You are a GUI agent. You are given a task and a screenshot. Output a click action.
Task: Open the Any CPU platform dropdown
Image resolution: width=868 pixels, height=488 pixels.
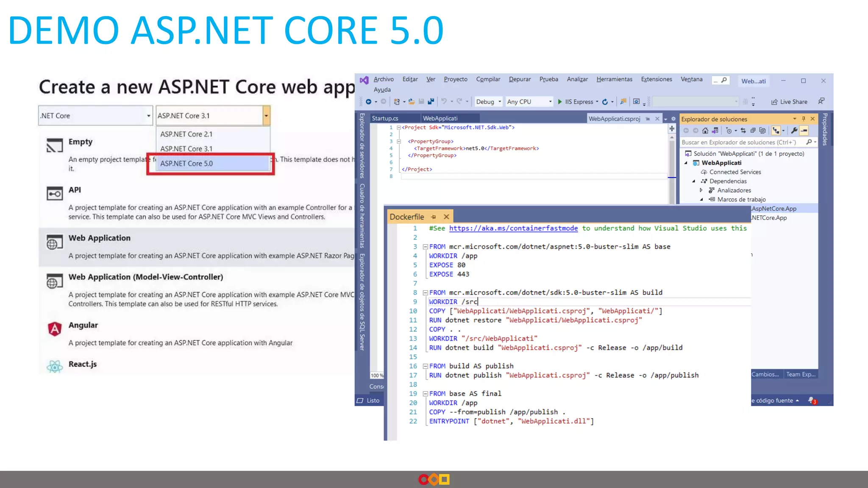tap(529, 102)
